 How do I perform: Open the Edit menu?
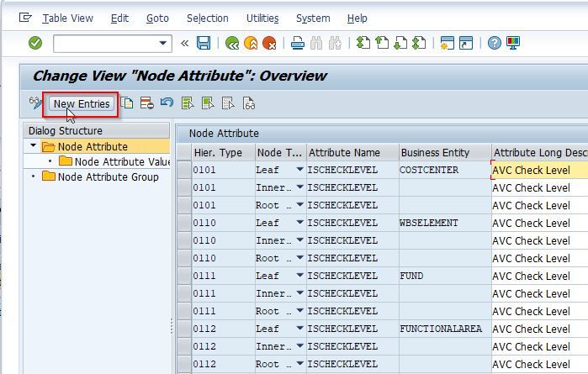(119, 18)
